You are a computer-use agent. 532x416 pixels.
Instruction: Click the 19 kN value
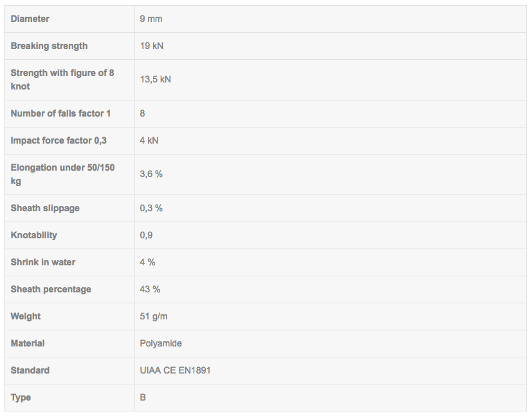(152, 46)
